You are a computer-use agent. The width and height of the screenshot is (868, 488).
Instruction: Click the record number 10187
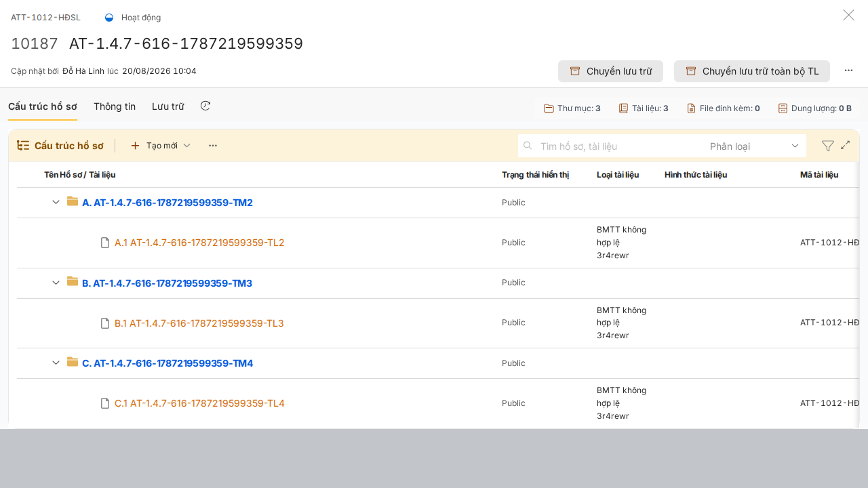click(35, 44)
